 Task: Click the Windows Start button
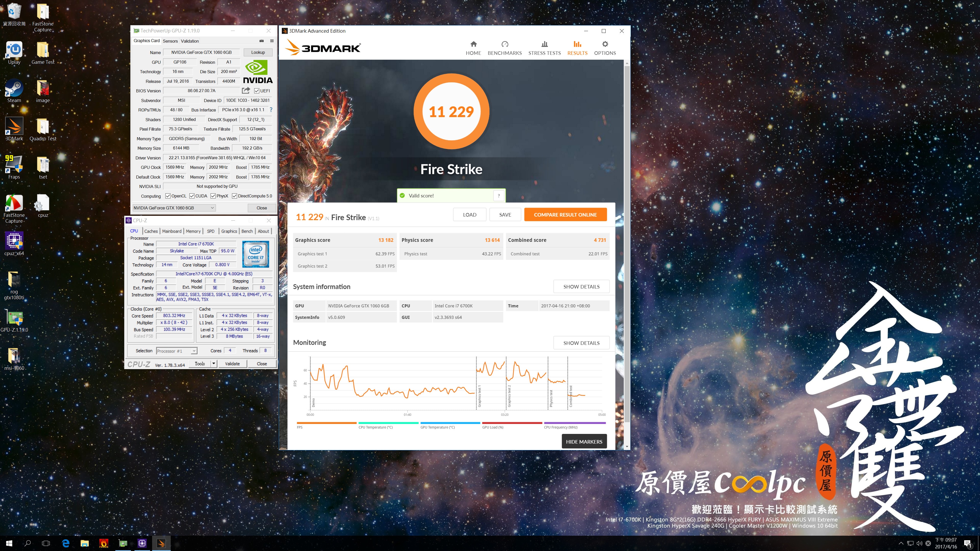pos(9,543)
